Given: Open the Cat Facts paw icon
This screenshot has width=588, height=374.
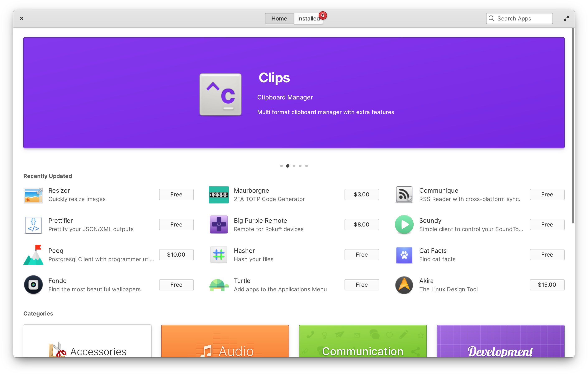Looking at the screenshot, I should [x=404, y=254].
